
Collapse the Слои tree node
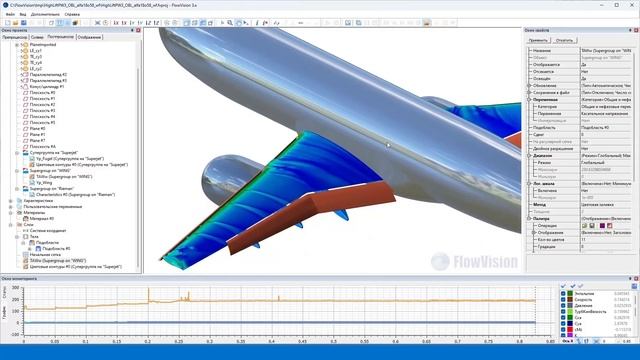click(11, 224)
